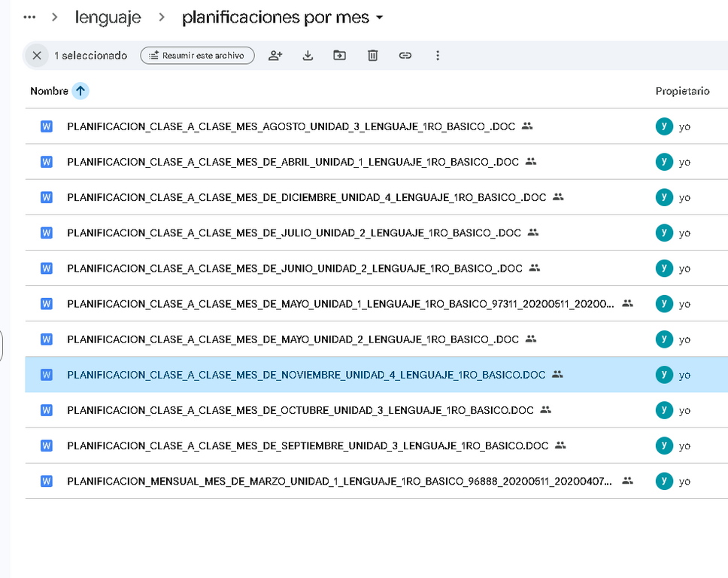Click the Share (add person) icon
728x578 pixels.
point(275,56)
